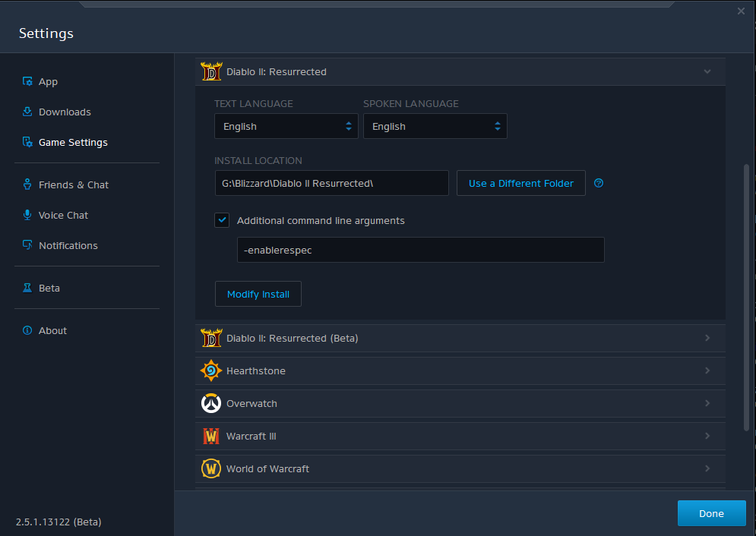Click the Done button
Screen dimensions: 756x536
(x=712, y=513)
